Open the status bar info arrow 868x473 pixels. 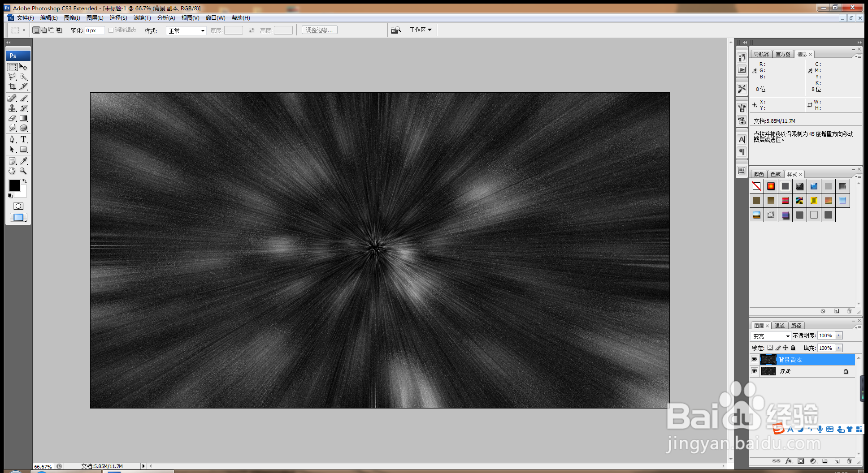pyautogui.click(x=143, y=466)
